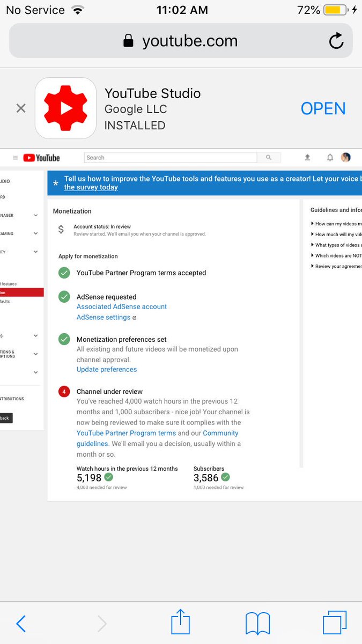Click the Send feedback button
Image resolution: width=362 pixels, height=644 pixels.
pos(6,418)
